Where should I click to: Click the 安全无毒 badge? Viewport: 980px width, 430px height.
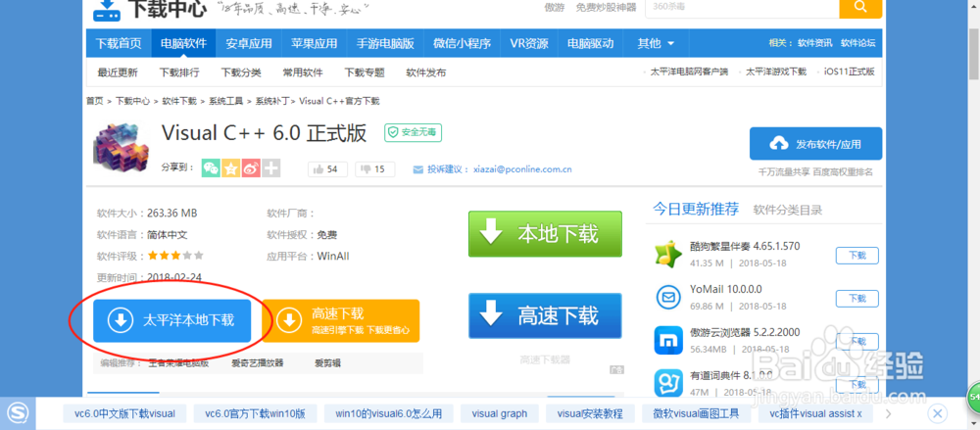414,132
